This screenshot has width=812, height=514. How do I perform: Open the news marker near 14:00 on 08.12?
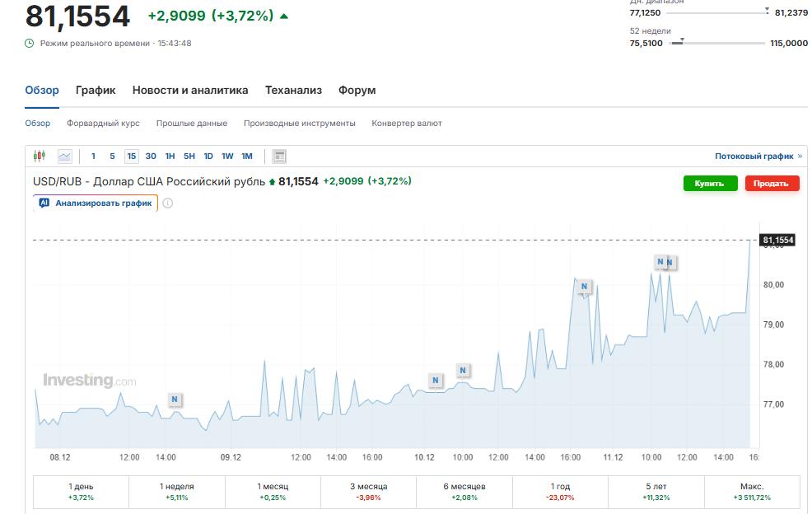pyautogui.click(x=175, y=400)
